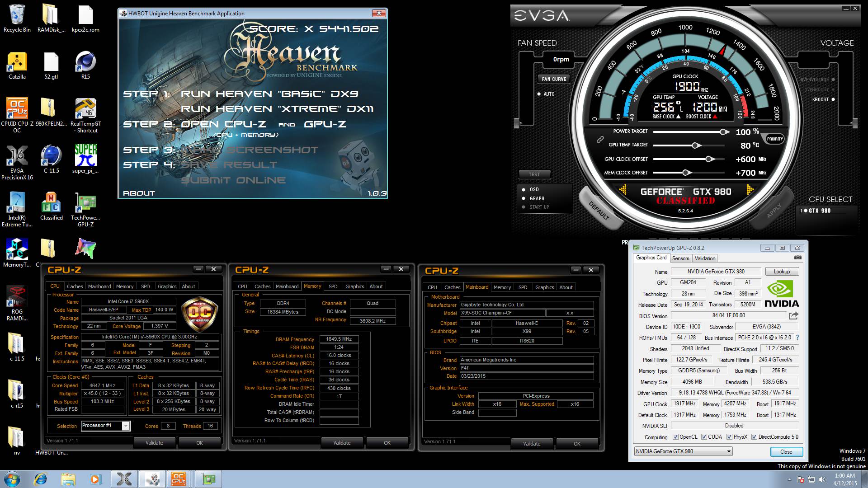Switch to EVGA PrecisionX in the taskbar
Screen dimensions: 868x488
pos(124,479)
